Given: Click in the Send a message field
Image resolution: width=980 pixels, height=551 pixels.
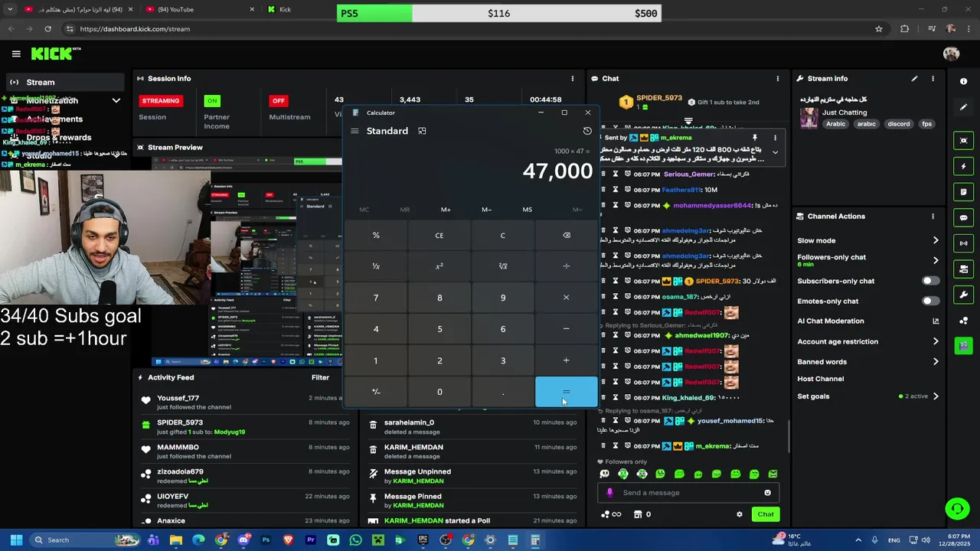Looking at the screenshot, I should pos(689,493).
